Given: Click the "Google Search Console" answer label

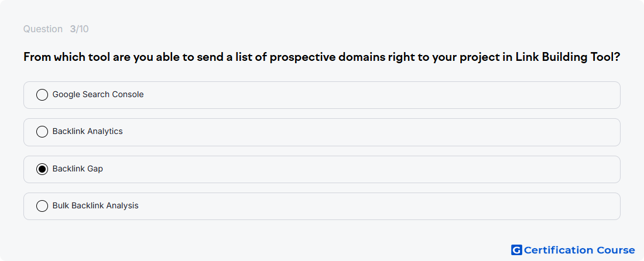Looking at the screenshot, I should (98, 94).
